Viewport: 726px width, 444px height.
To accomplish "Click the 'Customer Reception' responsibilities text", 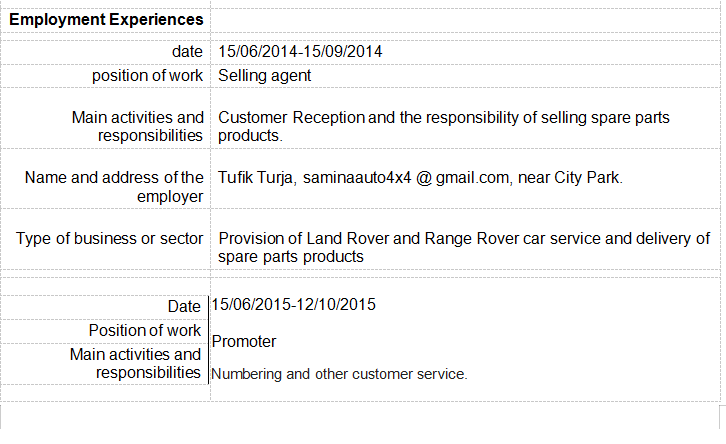I will tap(292, 118).
